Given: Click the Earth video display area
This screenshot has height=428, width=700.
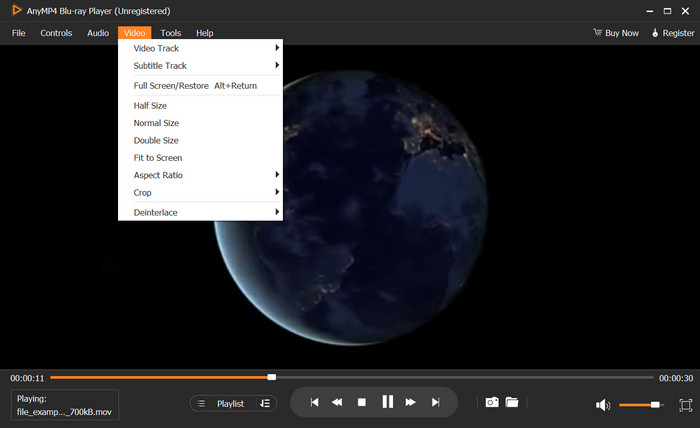Looking at the screenshot, I should pos(350,207).
